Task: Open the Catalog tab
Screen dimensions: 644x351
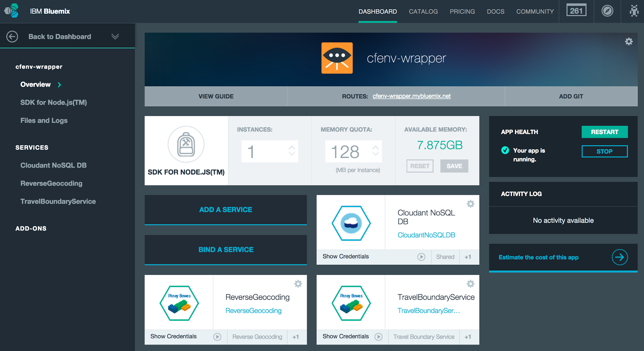Action: coord(423,11)
